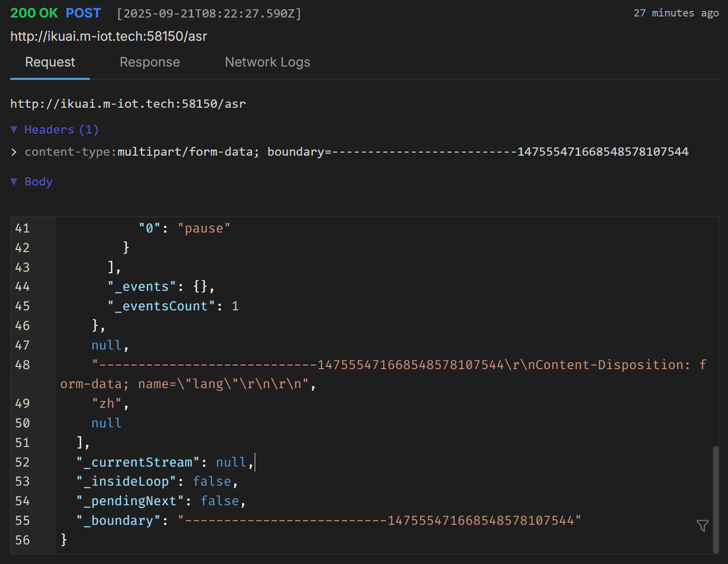Click the POST method label
The height and width of the screenshot is (564, 728).
coord(83,13)
